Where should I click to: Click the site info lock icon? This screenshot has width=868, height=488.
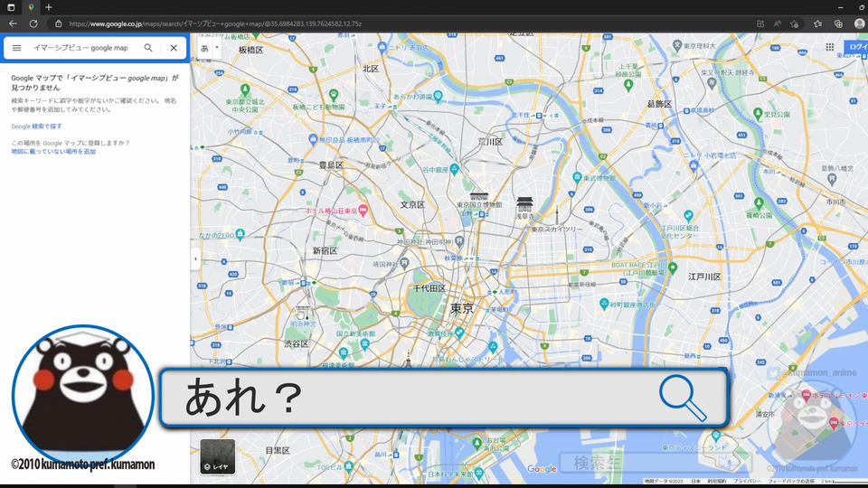point(58,23)
